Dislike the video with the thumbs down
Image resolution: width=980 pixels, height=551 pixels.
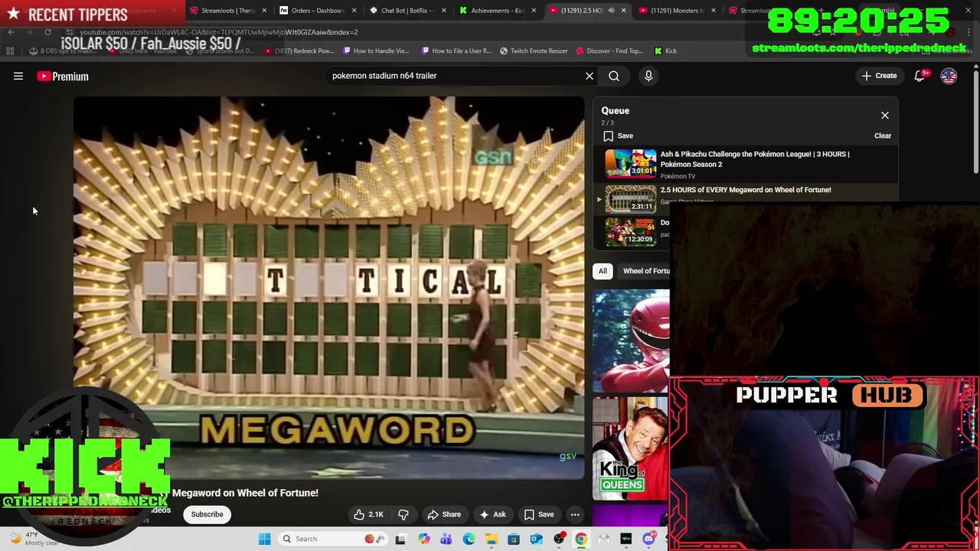(x=403, y=514)
